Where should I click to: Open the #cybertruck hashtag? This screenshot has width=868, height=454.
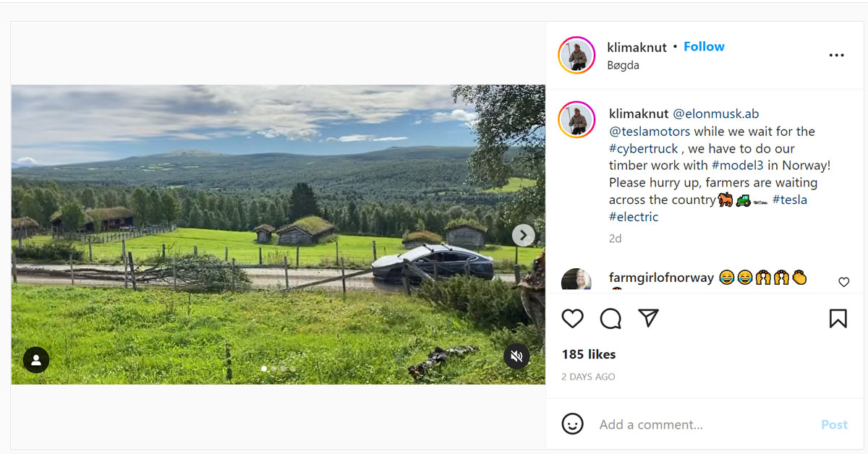(643, 148)
